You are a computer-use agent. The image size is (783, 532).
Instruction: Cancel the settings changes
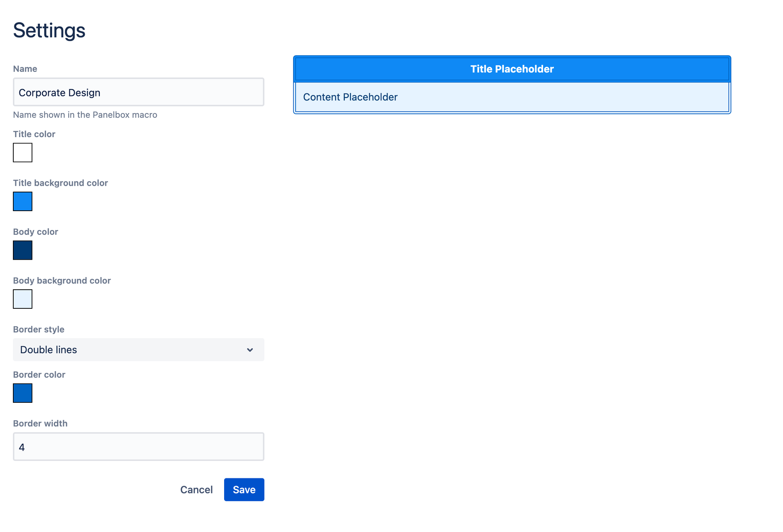coord(196,490)
